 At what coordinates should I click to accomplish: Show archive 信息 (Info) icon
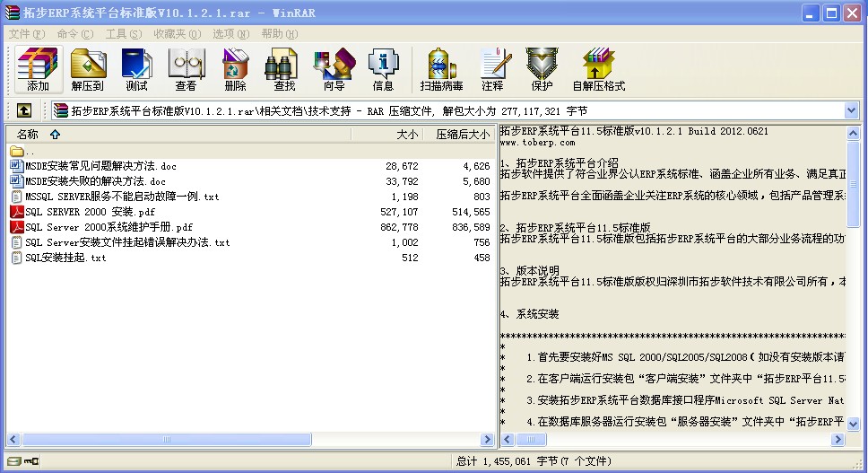tap(383, 70)
